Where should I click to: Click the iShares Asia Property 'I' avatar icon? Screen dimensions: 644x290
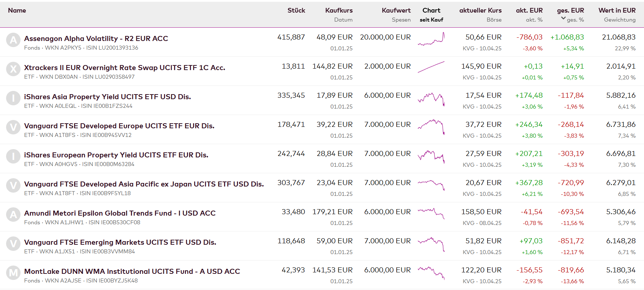13,98
